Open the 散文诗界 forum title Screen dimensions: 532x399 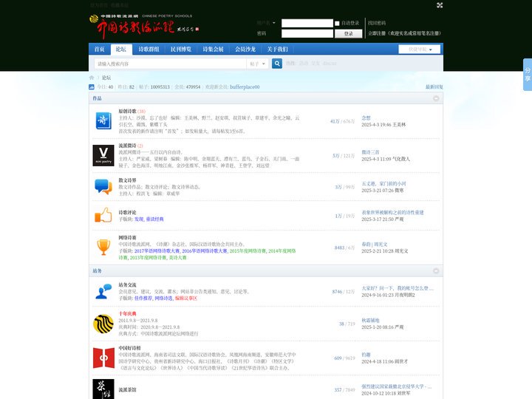127,180
